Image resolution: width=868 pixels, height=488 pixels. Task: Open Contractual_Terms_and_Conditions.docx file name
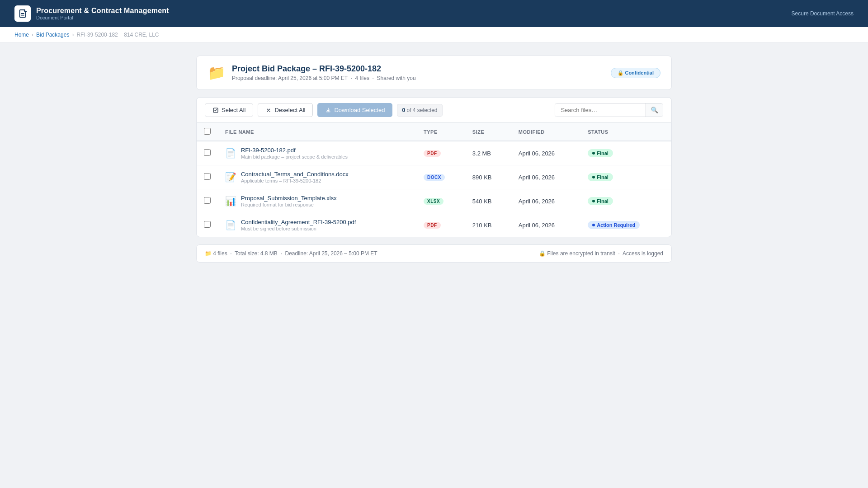coord(294,174)
